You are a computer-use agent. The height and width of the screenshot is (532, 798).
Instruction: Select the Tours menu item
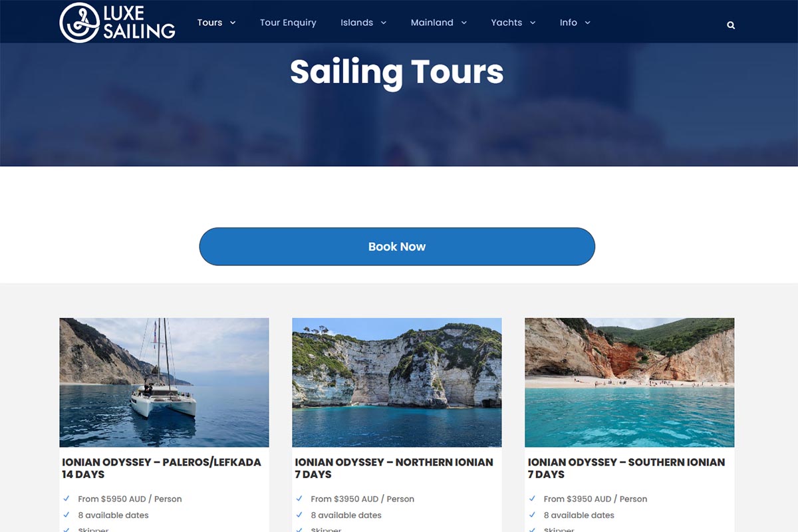coord(209,23)
